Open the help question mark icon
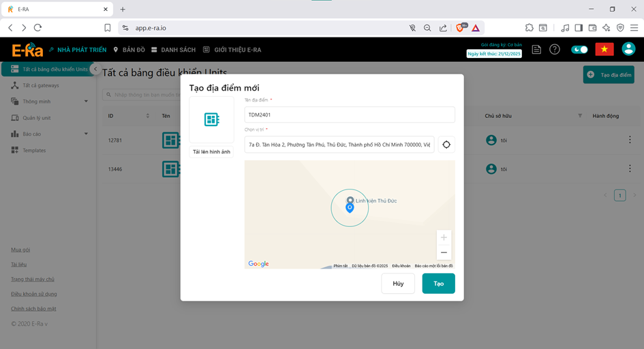 click(x=555, y=50)
